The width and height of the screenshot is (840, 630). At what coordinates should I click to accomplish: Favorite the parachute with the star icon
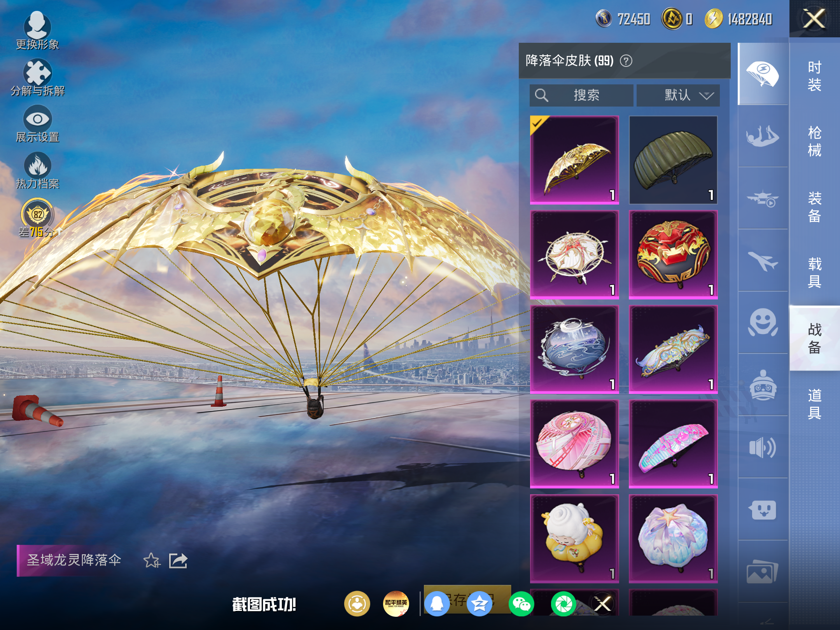click(x=152, y=560)
